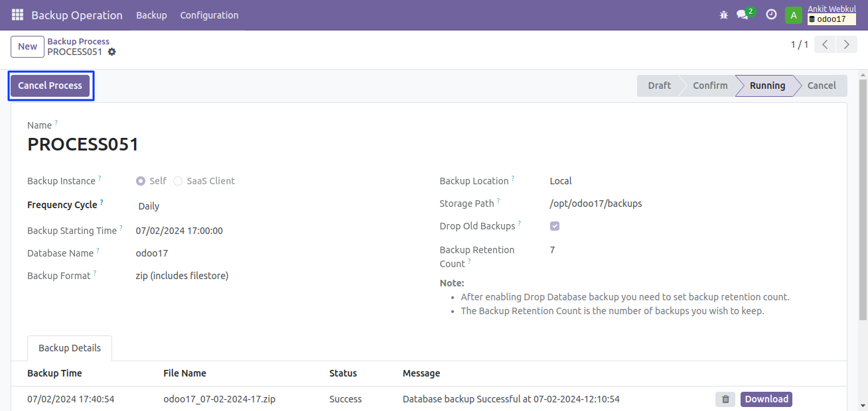
Task: Switch to the Backup Details tab
Action: (x=70, y=348)
